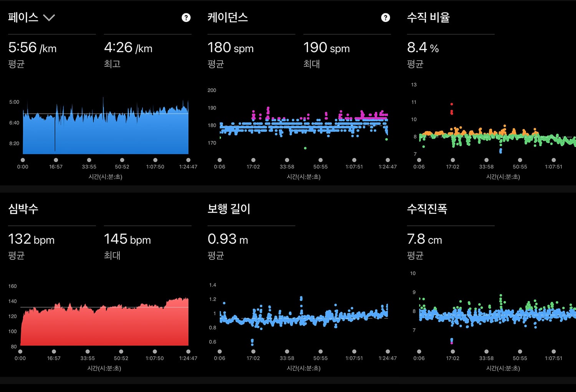The image size is (576, 392).
Task: Expand the 페이스 dropdown chevron
Action: [49, 18]
